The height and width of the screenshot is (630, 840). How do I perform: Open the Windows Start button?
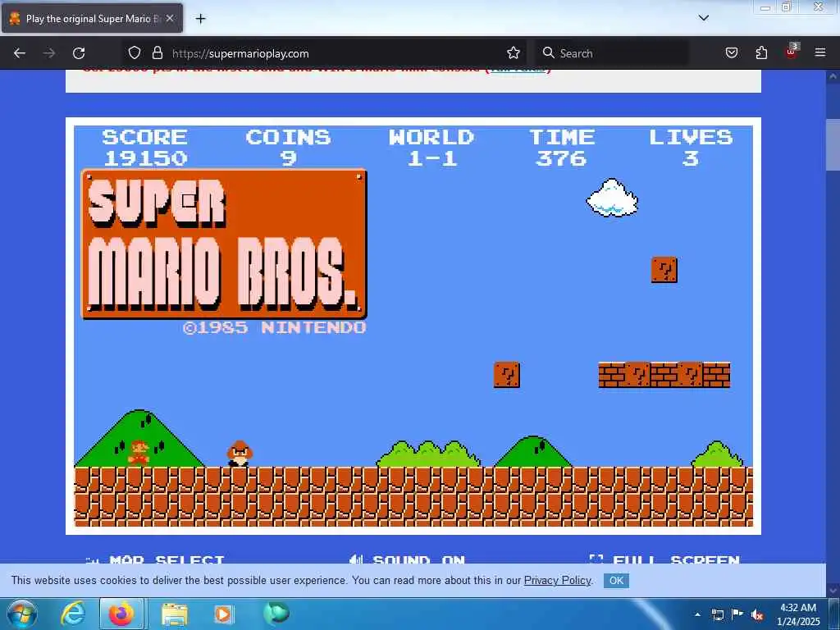pyautogui.click(x=22, y=614)
